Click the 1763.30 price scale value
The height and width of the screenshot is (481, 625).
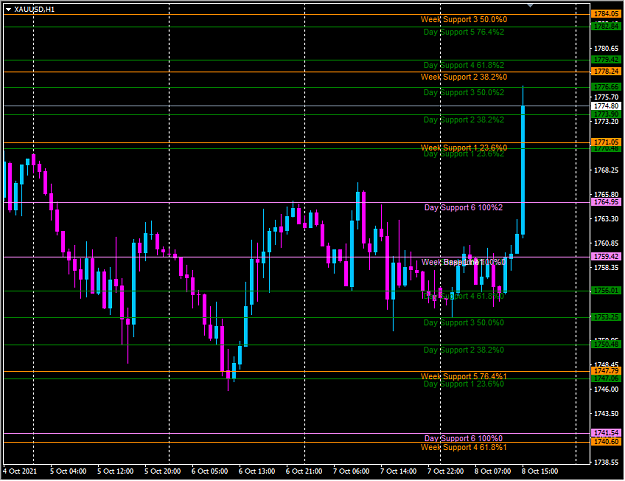(x=606, y=219)
